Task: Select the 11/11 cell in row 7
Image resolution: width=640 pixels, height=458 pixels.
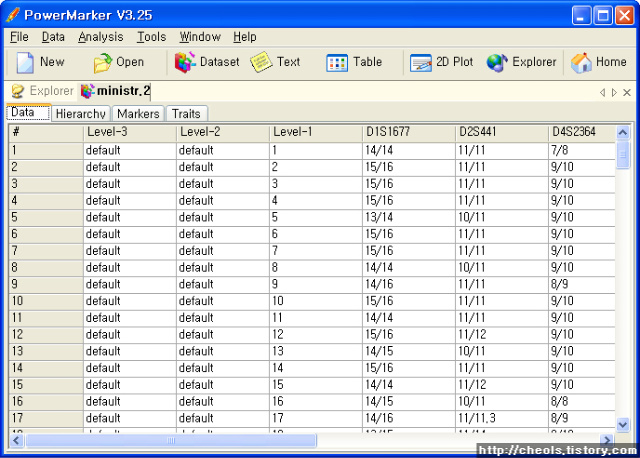Action: click(502, 251)
